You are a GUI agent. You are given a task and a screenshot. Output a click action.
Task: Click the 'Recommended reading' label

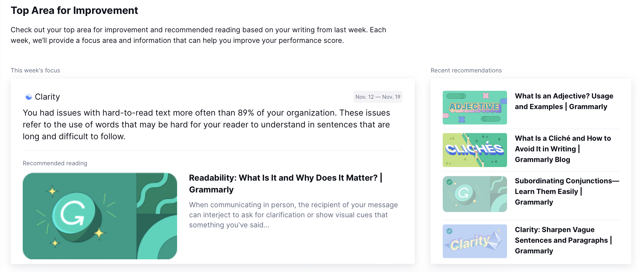(55, 163)
